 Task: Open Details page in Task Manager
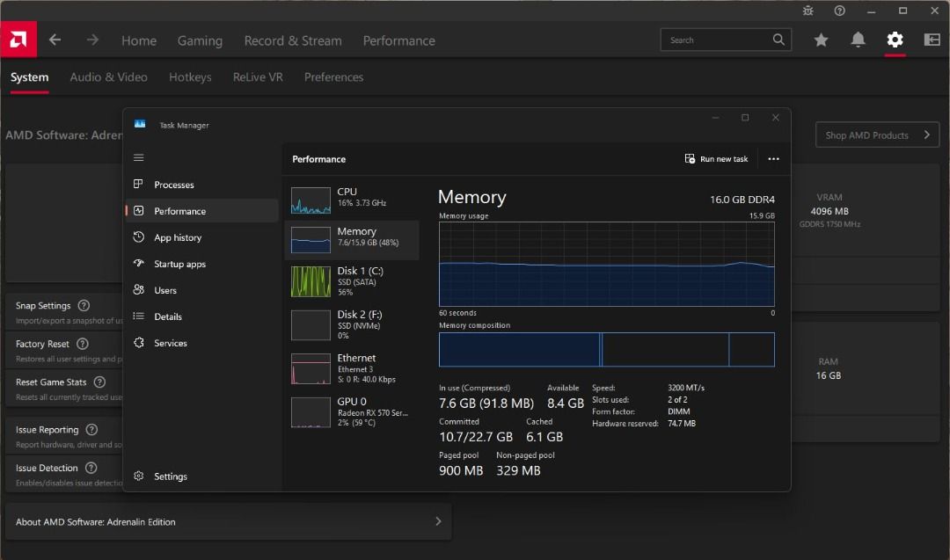[x=202, y=316]
